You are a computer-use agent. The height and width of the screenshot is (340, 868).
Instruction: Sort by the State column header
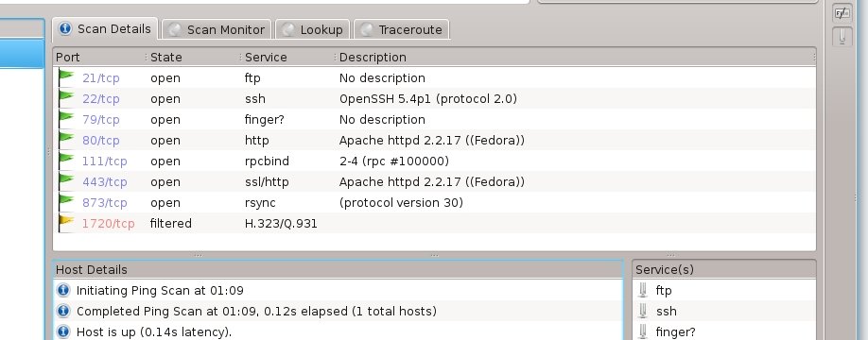[x=194, y=58]
